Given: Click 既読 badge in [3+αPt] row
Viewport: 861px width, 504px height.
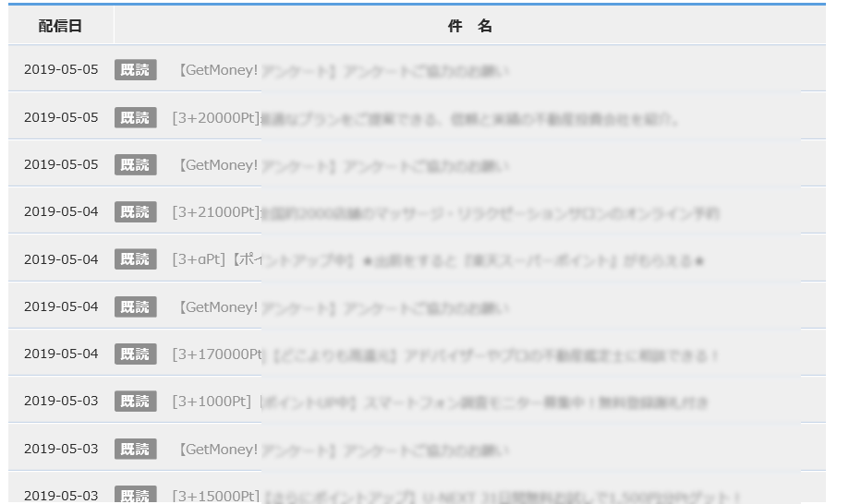Looking at the screenshot, I should pyautogui.click(x=135, y=258).
